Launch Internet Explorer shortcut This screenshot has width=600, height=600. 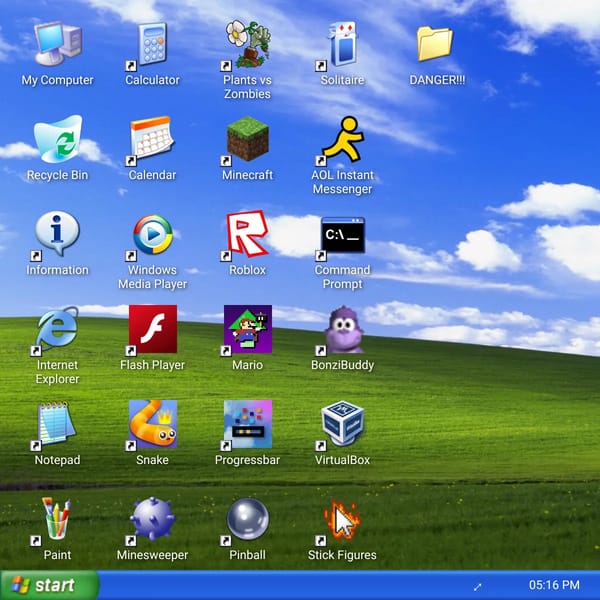pyautogui.click(x=57, y=329)
